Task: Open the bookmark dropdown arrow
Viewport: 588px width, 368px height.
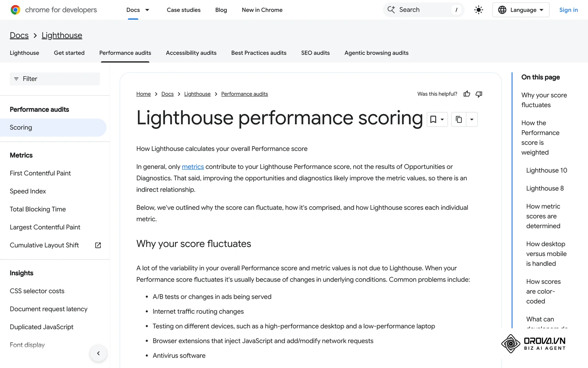Action: [442, 119]
